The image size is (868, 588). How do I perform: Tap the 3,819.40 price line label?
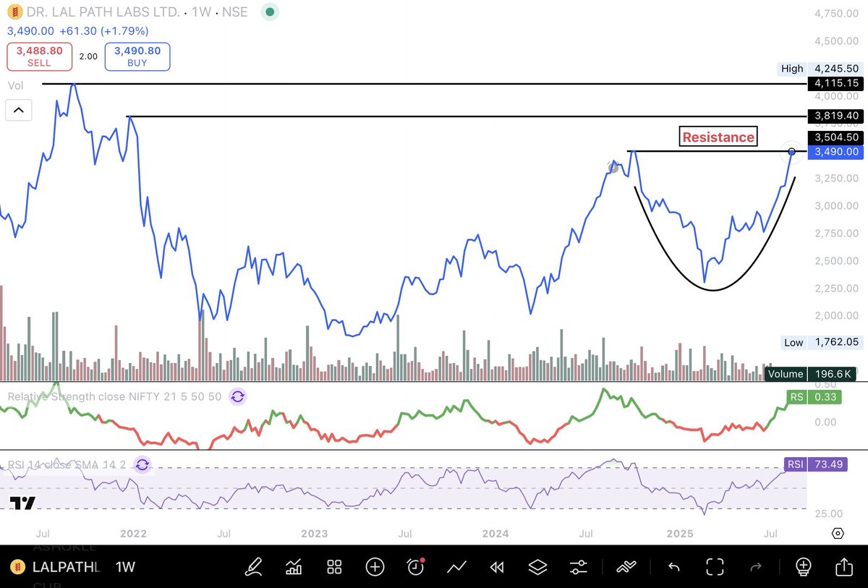(x=835, y=116)
